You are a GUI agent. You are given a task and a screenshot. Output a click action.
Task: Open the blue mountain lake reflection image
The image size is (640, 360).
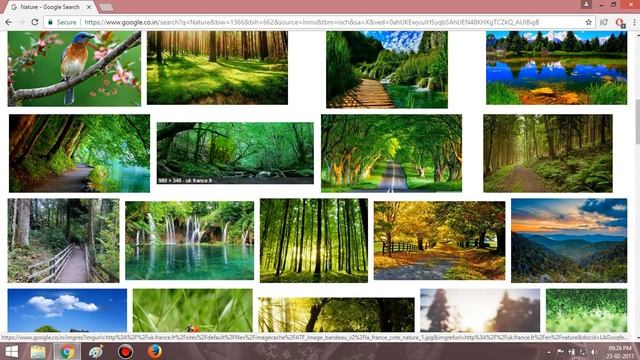point(556,68)
